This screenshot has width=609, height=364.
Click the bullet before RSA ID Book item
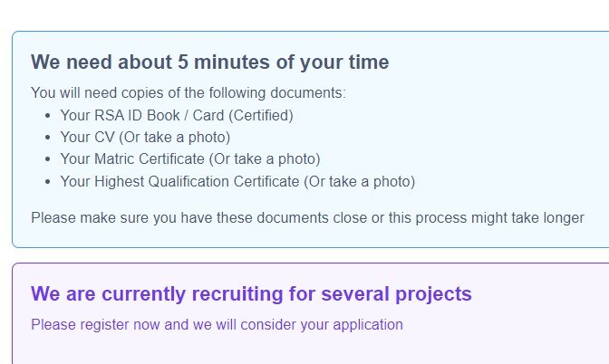pos(48,116)
